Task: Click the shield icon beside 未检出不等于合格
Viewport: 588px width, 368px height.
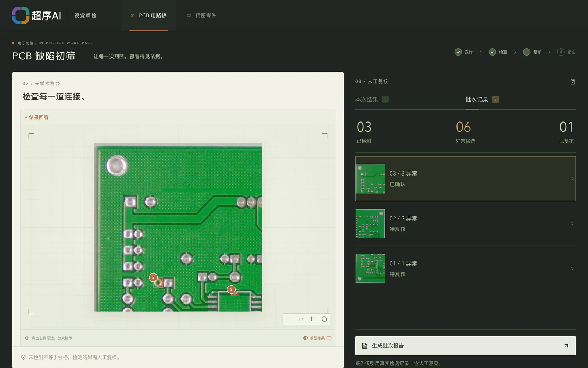Action: pos(24,357)
